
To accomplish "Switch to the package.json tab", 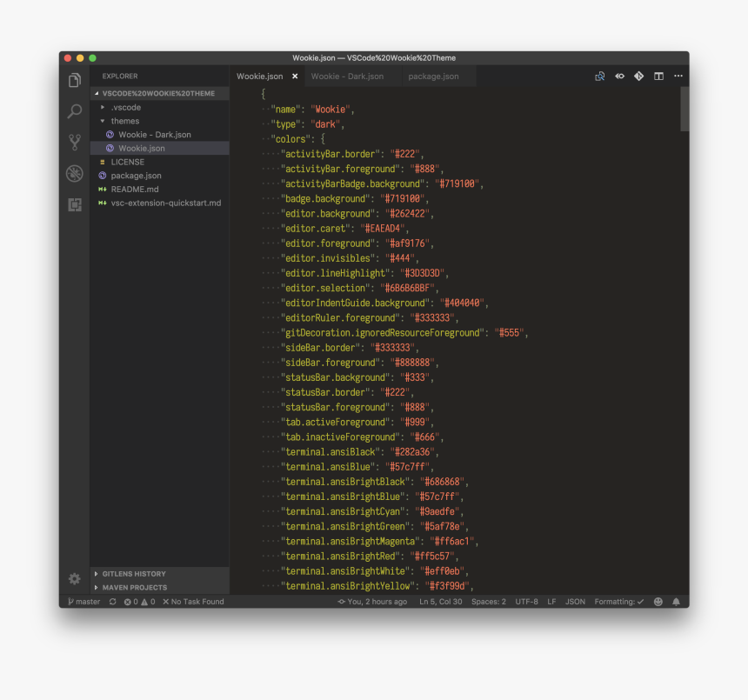I will pyautogui.click(x=432, y=76).
